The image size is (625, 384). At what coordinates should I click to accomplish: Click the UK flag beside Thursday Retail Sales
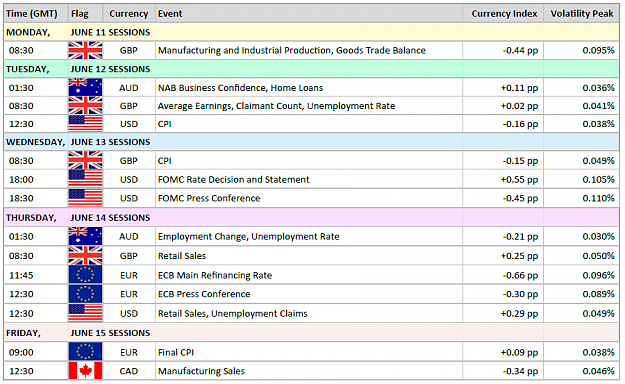click(x=85, y=256)
